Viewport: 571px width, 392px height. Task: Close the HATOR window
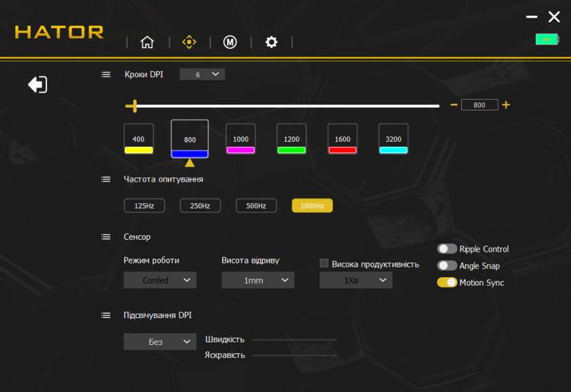tap(554, 17)
